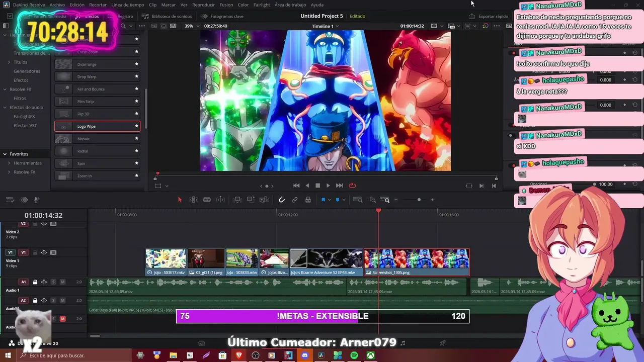Toggle lock on Audio 1 track
The height and width of the screenshot is (362, 644).
[35, 282]
